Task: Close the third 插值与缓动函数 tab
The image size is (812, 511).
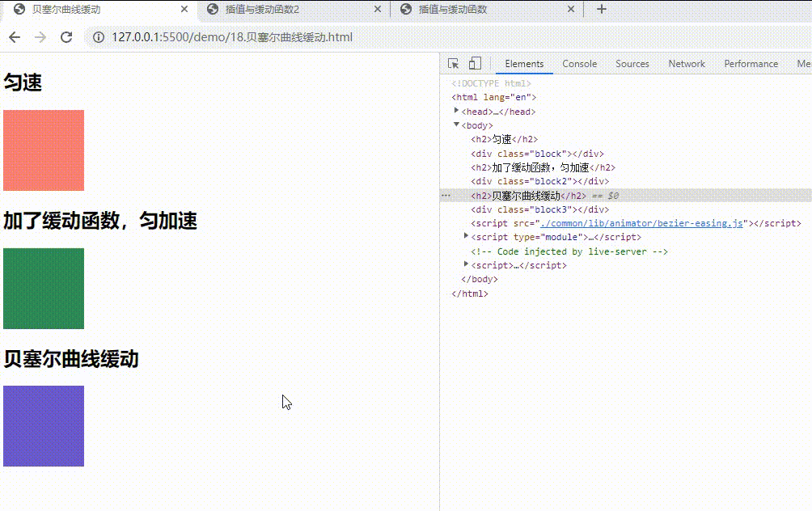Action: (x=571, y=9)
